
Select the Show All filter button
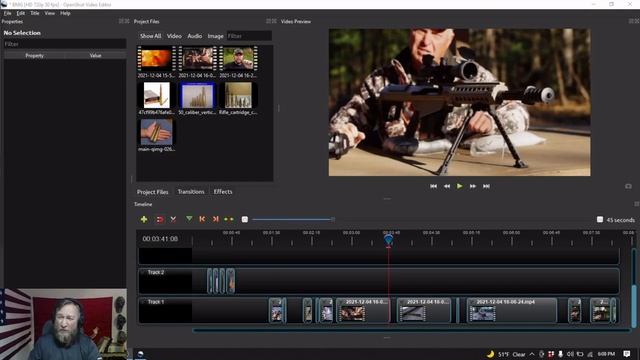point(151,36)
